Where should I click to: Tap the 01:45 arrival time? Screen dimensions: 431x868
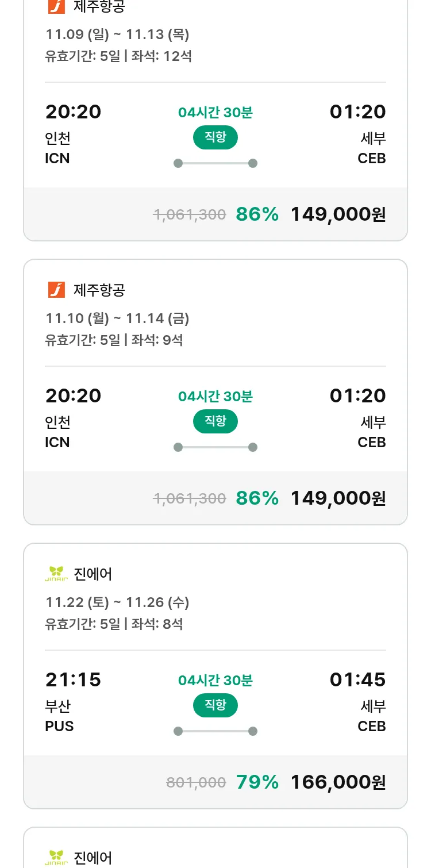click(x=357, y=680)
